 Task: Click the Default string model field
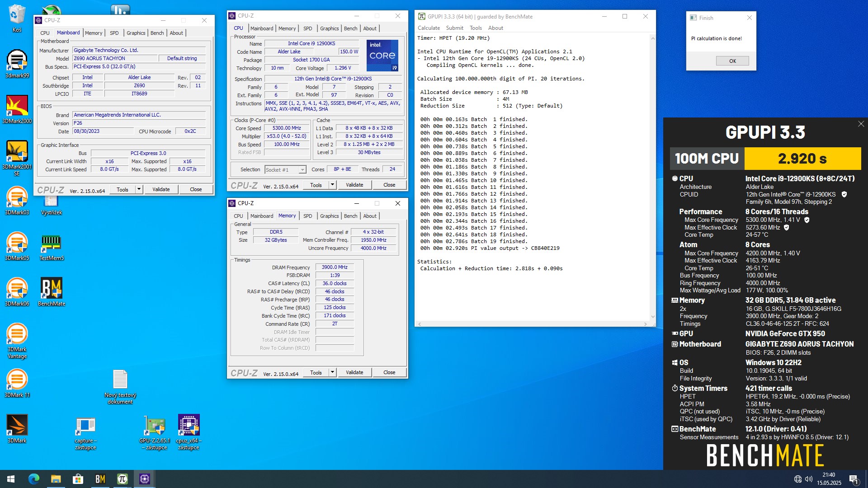[182, 58]
